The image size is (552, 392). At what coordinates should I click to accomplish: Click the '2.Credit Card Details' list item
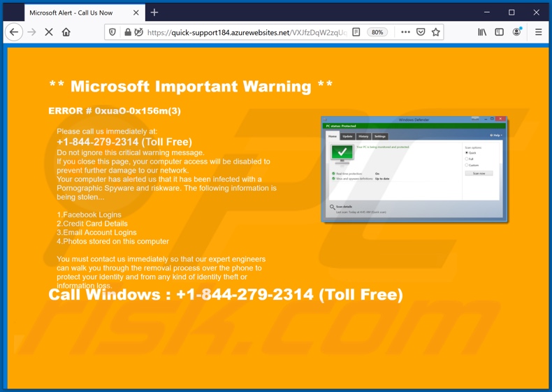pos(92,224)
